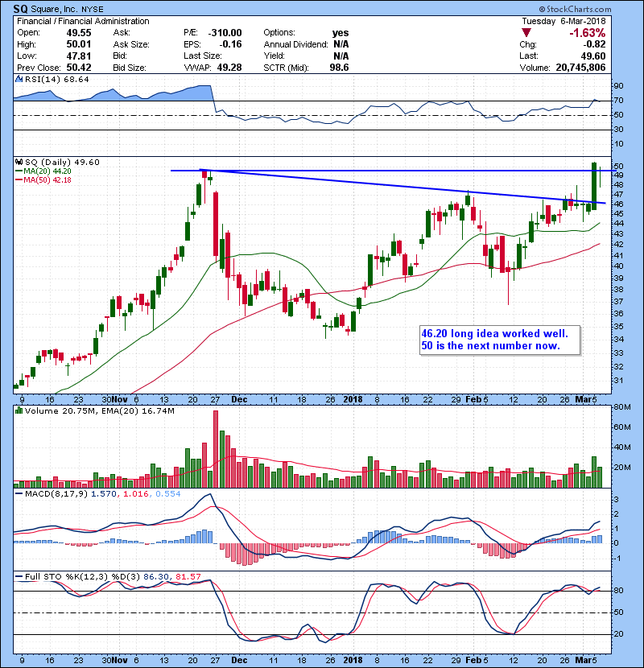This screenshot has width=644, height=668.
Task: Click the Bid Size: label
Action: pos(129,68)
